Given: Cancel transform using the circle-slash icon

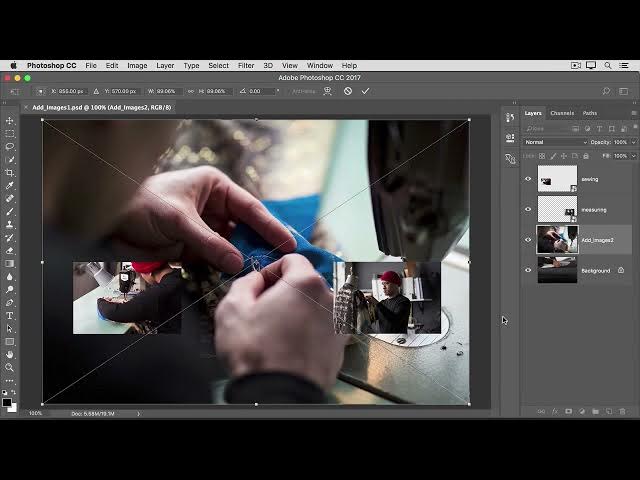Looking at the screenshot, I should coord(348,91).
